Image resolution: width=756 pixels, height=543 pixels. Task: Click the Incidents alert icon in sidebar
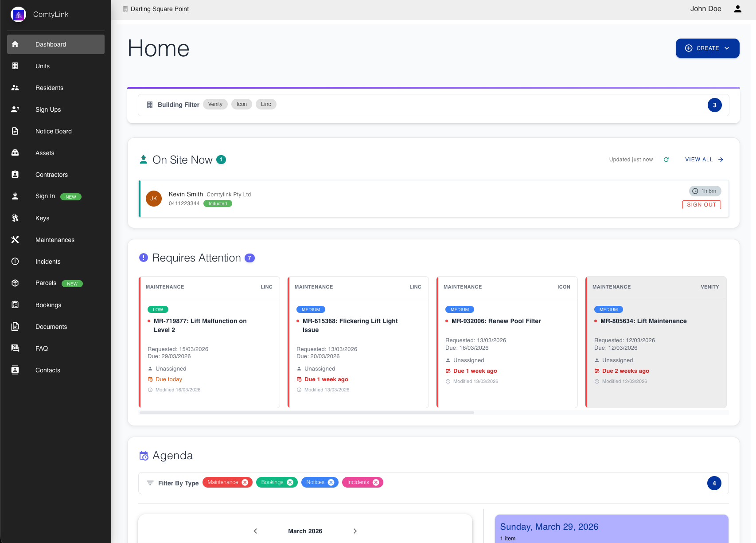pos(15,262)
